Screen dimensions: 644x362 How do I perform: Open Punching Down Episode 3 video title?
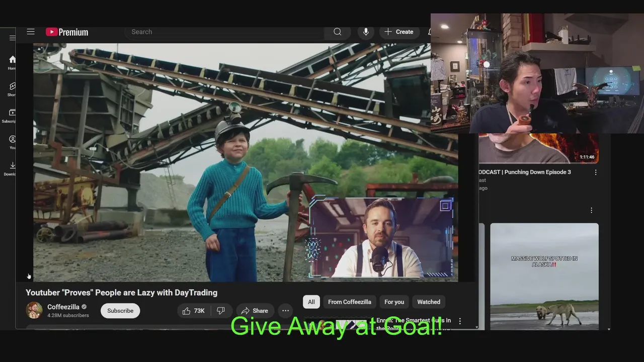pos(525,172)
